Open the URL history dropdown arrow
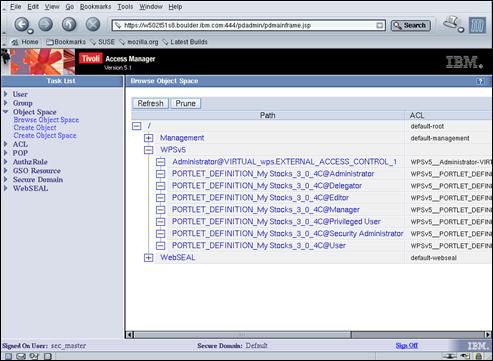This screenshot has width=493, height=361. [380, 25]
